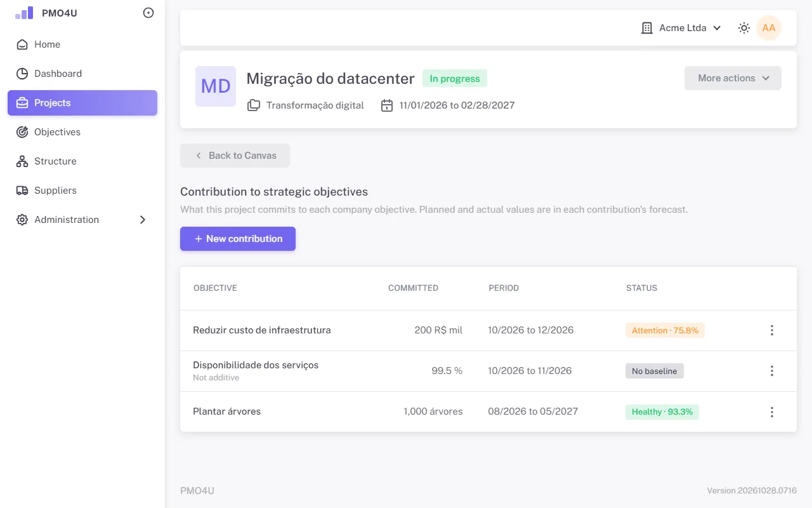Open the AA user avatar menu

click(x=769, y=28)
